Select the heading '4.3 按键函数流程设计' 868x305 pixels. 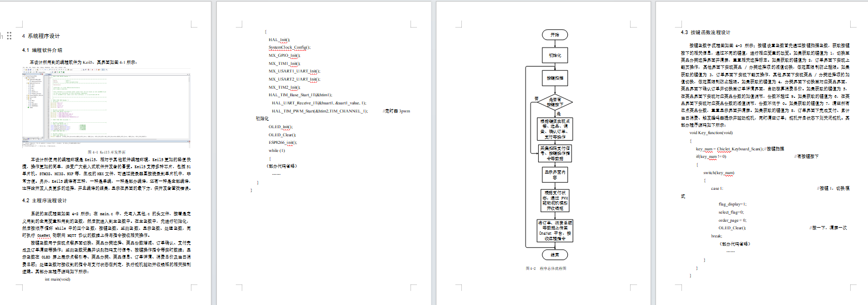[x=705, y=32]
